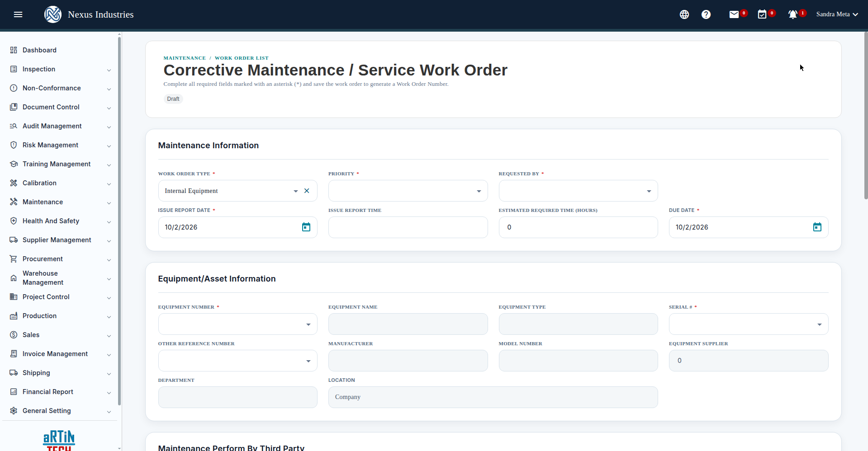Image resolution: width=868 pixels, height=451 pixels.
Task: Click the Shipping truck sidebar icon
Action: coord(14,373)
